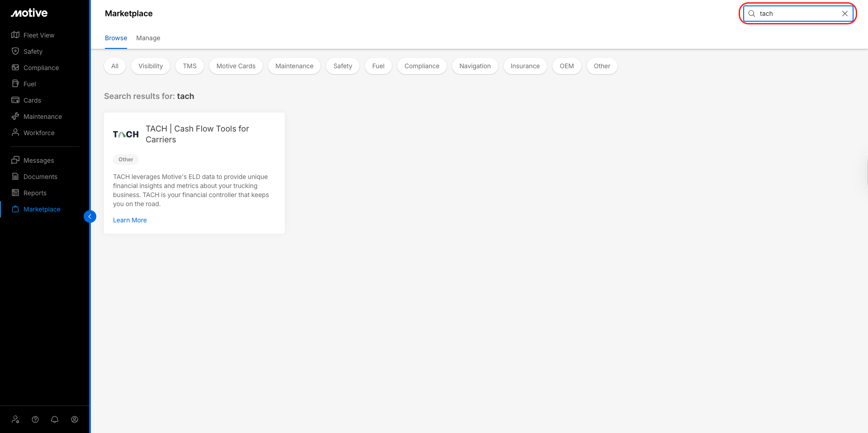Open TACH Cash Flow Tools title
The height and width of the screenshot is (433, 868).
[x=197, y=134]
